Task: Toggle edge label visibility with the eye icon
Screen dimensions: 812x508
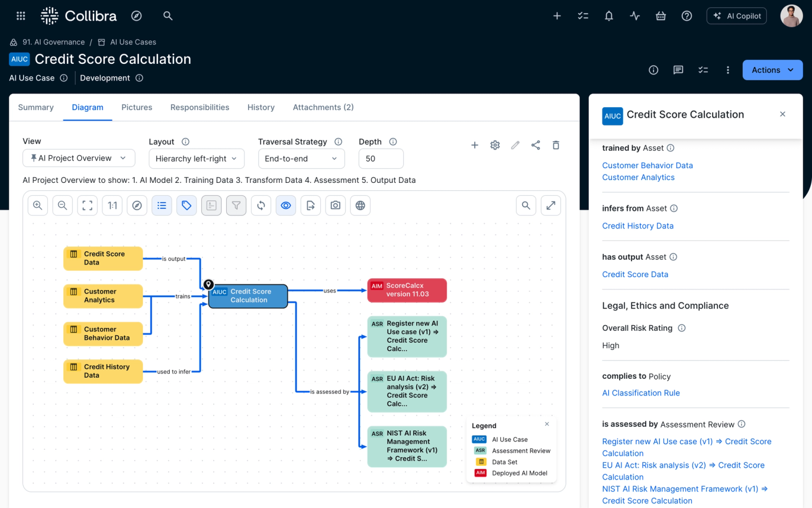Action: click(286, 205)
